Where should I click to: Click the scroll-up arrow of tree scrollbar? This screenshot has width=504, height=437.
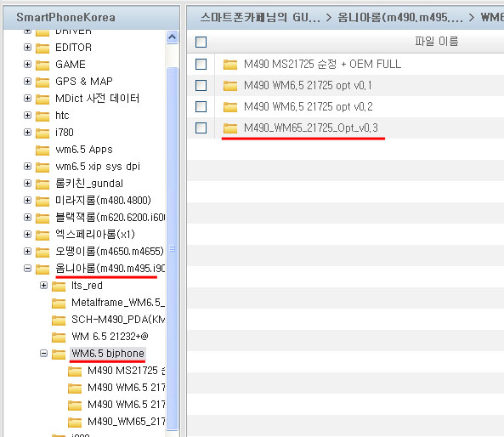[x=172, y=37]
